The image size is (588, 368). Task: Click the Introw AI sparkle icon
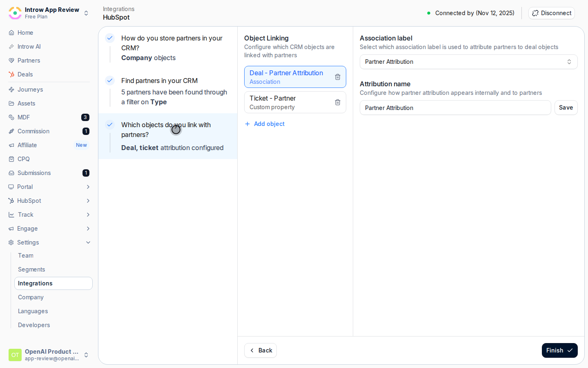click(11, 47)
